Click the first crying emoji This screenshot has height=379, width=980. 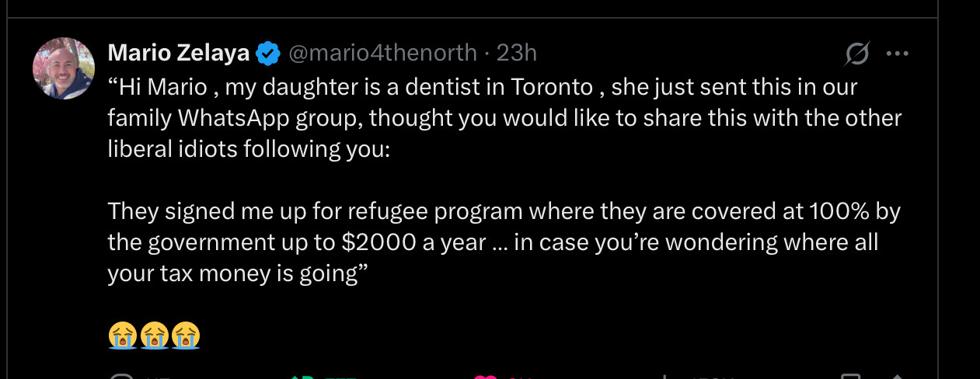point(123,335)
